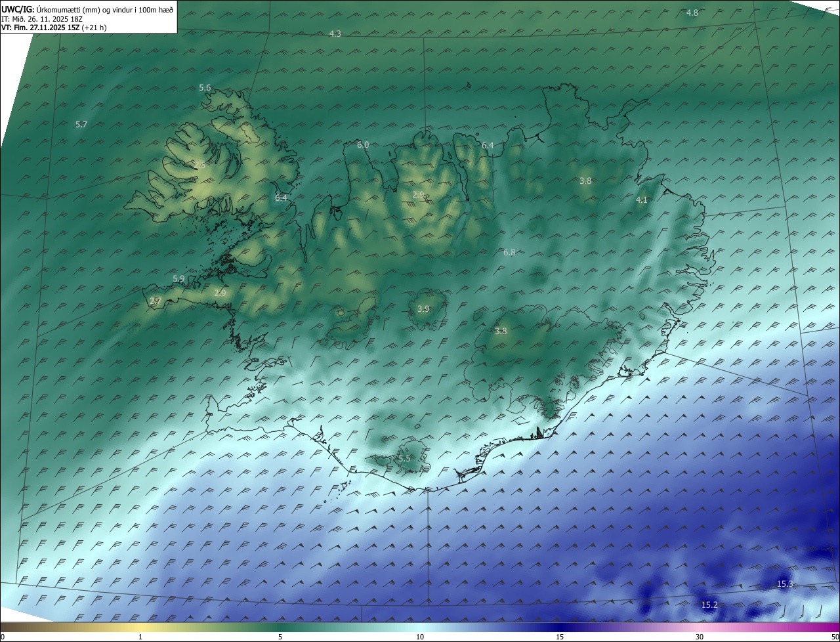Viewport: 840px width, 642px height.
Task: Click the 5.5 value on the south coast
Action: [x=404, y=459]
